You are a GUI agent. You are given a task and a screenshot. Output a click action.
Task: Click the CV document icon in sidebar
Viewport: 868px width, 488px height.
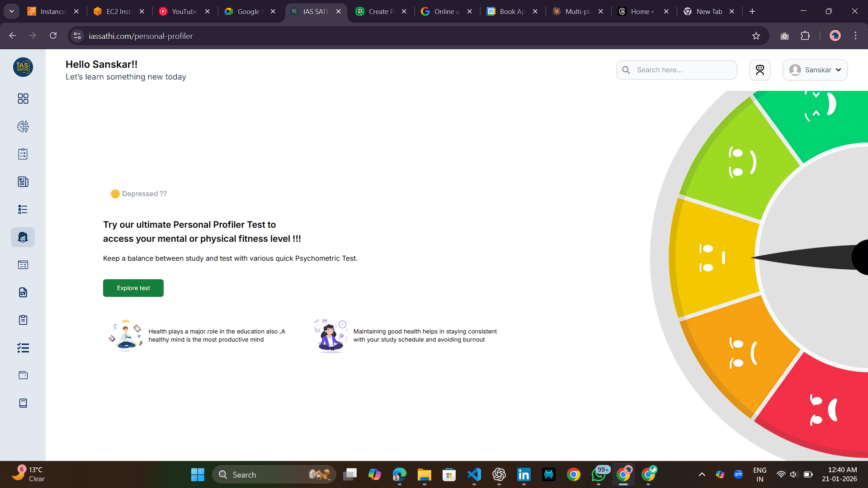[x=23, y=292]
